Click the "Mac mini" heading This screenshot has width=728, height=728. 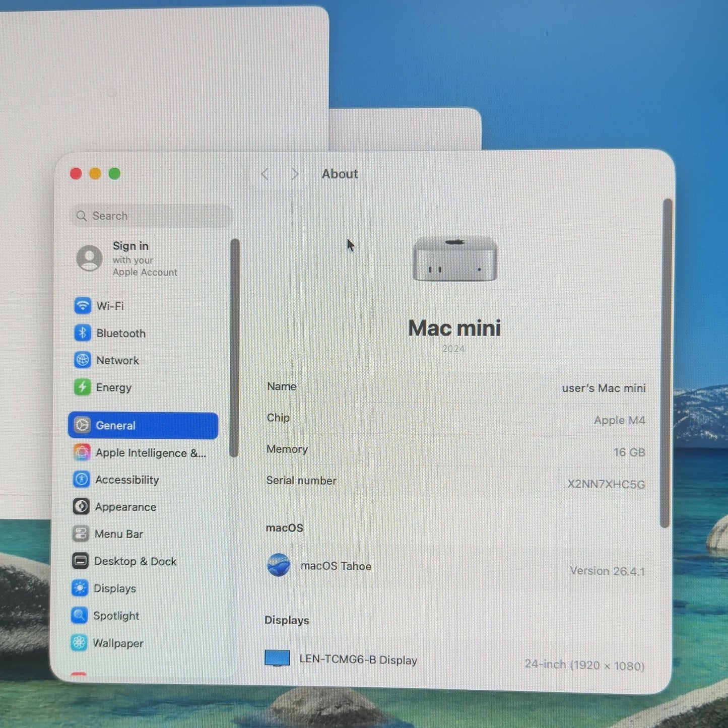click(x=454, y=328)
